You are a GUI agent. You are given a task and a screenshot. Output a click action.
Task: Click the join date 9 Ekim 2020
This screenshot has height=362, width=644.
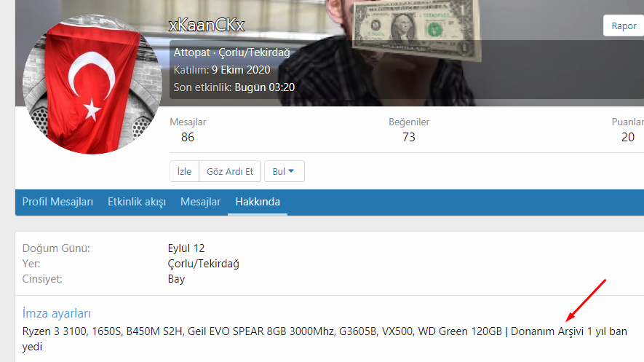click(241, 70)
